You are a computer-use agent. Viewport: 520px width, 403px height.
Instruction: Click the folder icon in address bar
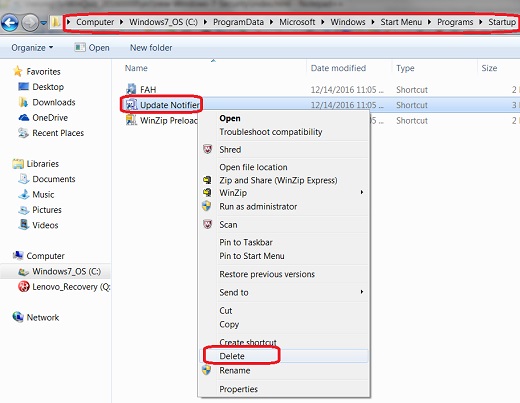[x=56, y=22]
